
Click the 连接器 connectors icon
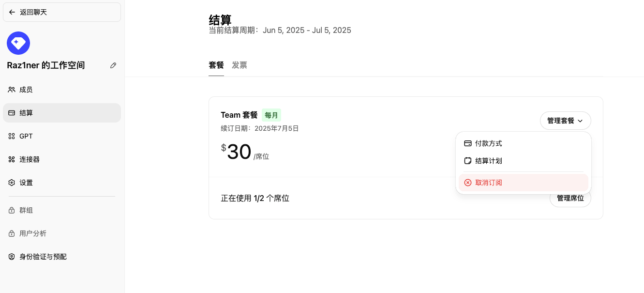coord(12,159)
